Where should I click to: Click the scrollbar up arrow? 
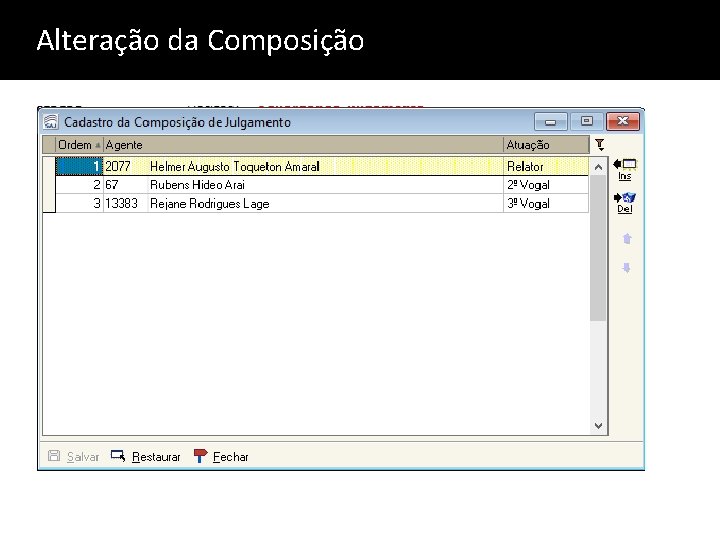click(x=598, y=167)
